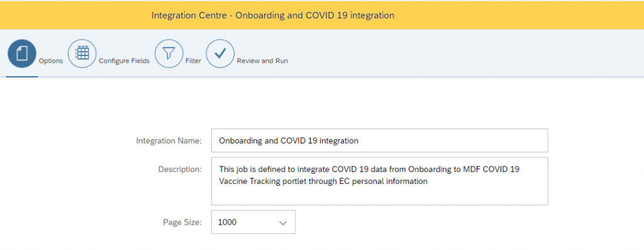Place cursor after 'EC personal information' text
644x250 pixels.
(429, 181)
